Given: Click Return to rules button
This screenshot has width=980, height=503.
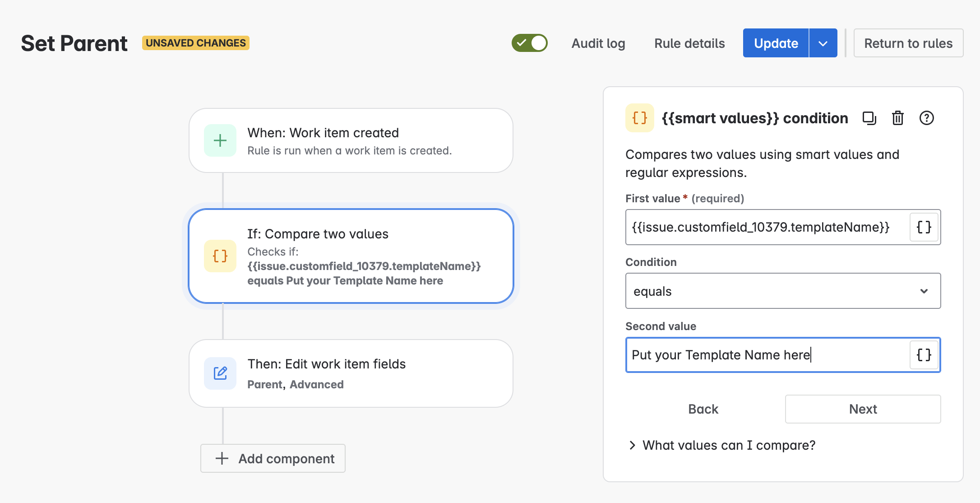Looking at the screenshot, I should tap(908, 43).
